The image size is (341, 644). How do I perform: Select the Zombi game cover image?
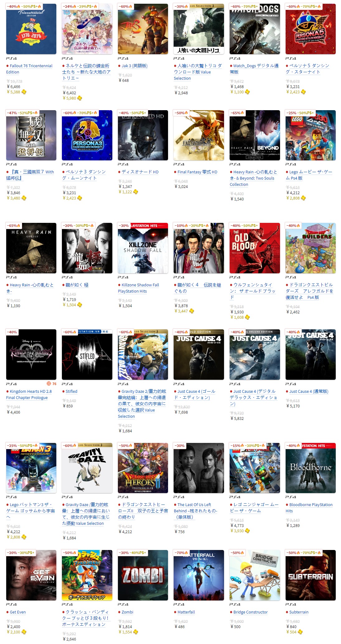tap(143, 575)
